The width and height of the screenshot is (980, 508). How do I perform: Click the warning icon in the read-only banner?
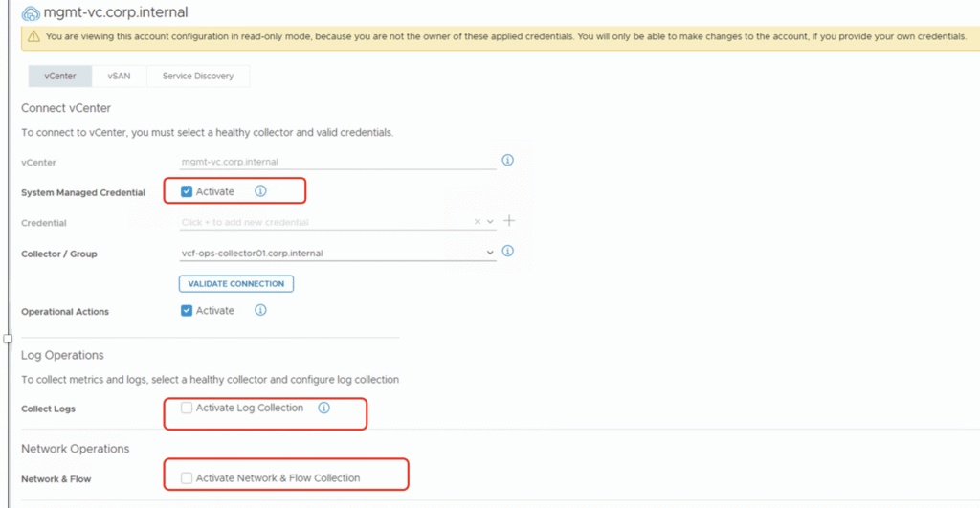click(x=33, y=36)
